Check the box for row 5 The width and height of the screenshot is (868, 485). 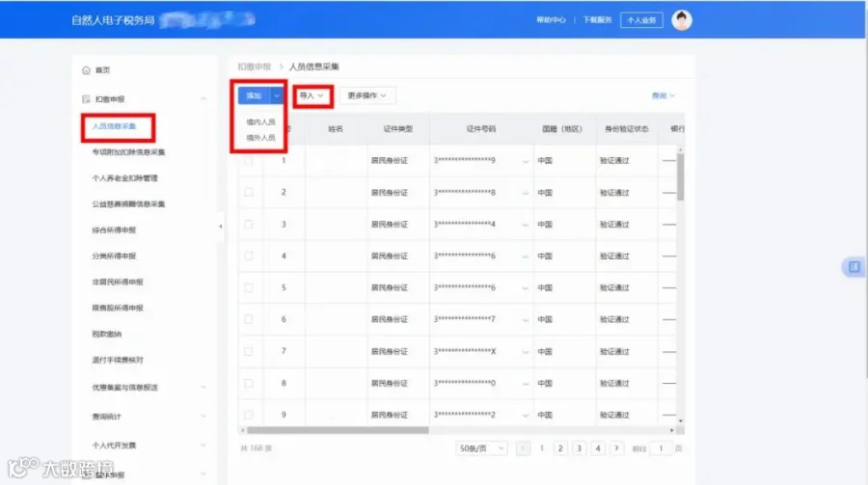249,288
